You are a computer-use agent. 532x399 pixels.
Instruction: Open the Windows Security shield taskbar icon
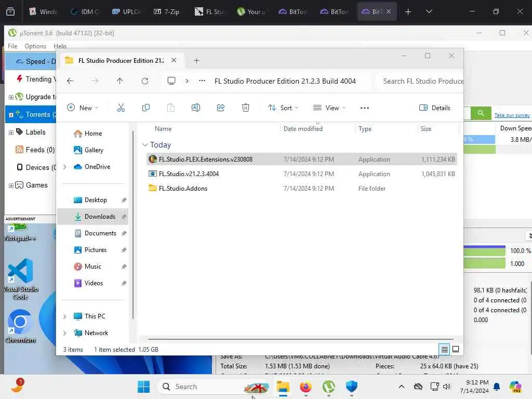tap(352, 387)
